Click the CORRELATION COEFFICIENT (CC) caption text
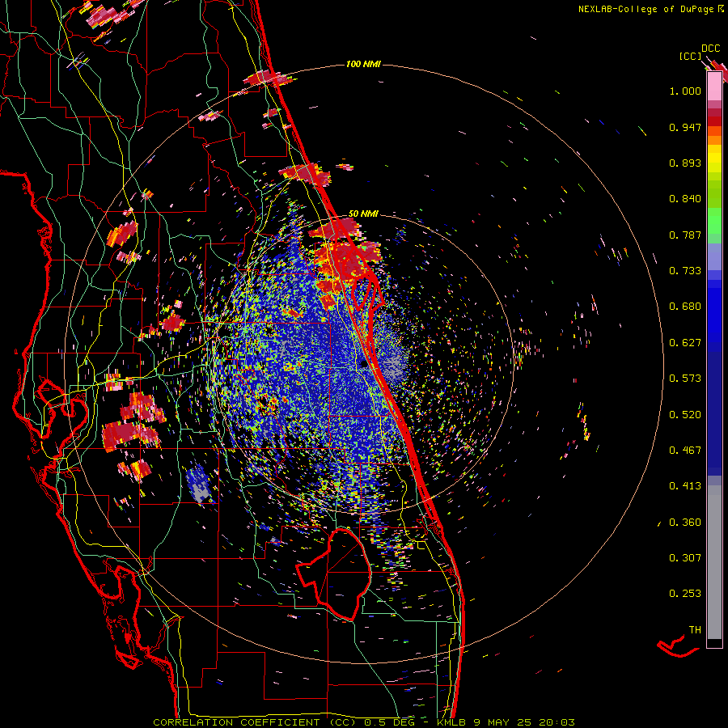 click(255, 722)
